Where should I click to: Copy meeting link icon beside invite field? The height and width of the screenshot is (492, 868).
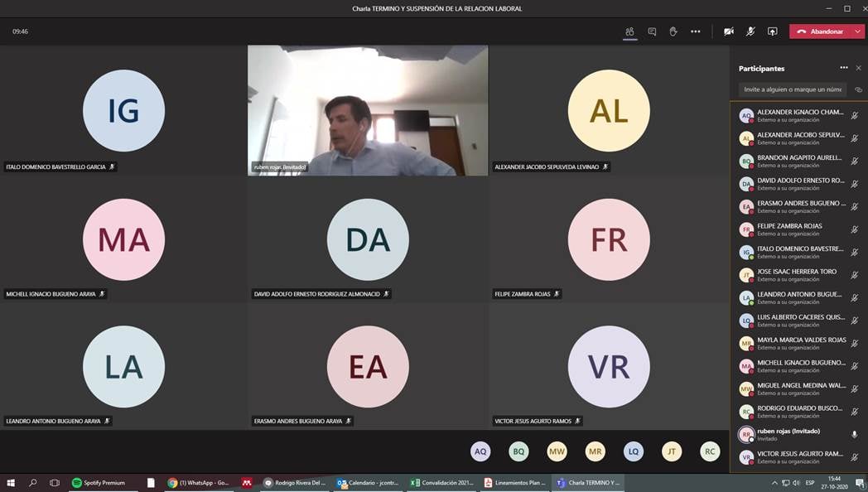point(858,89)
